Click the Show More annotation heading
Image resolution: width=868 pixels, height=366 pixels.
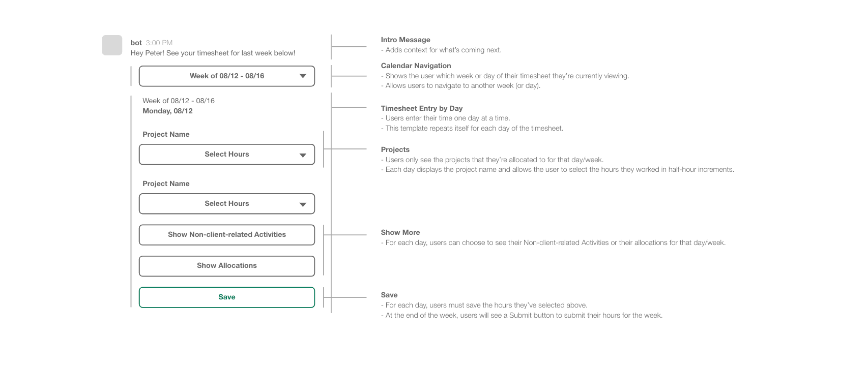click(400, 232)
